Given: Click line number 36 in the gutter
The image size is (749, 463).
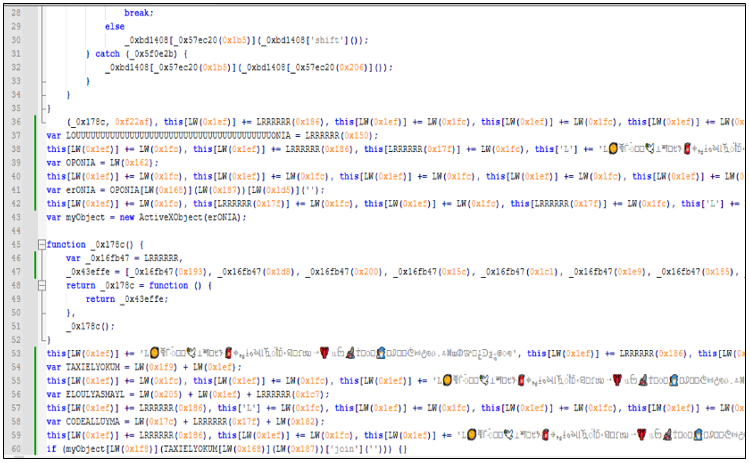Looking at the screenshot, I should (x=16, y=122).
